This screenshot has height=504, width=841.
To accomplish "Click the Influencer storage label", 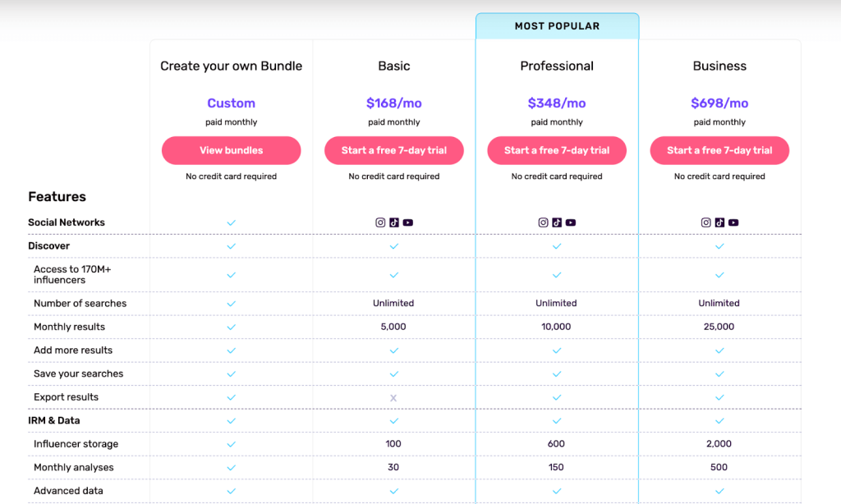I will (76, 444).
